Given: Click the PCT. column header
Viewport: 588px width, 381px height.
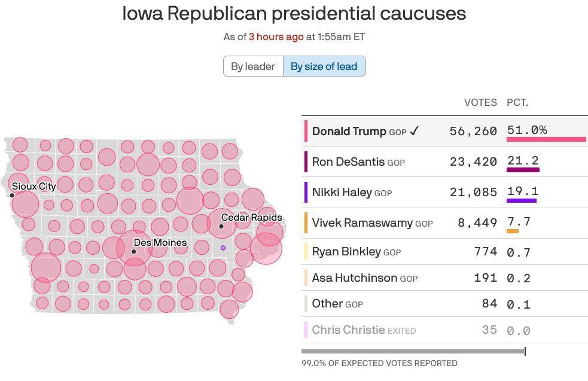Looking at the screenshot, I should pos(517,102).
